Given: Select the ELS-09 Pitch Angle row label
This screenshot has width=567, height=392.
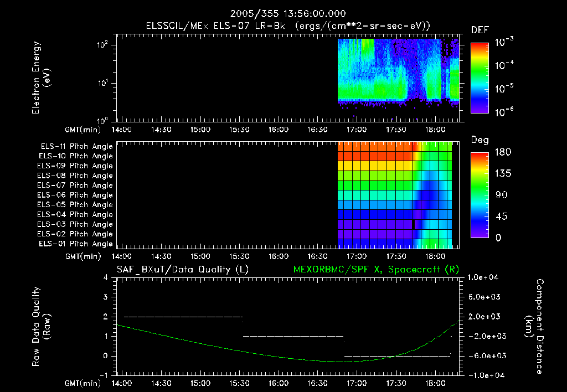Looking at the screenshot, I should [75, 166].
